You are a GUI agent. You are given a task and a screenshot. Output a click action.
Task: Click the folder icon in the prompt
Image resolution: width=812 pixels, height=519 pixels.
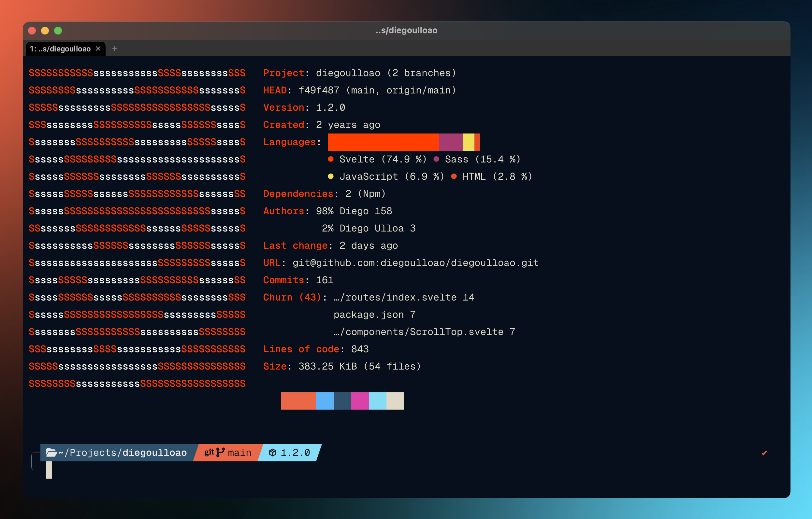(51, 452)
